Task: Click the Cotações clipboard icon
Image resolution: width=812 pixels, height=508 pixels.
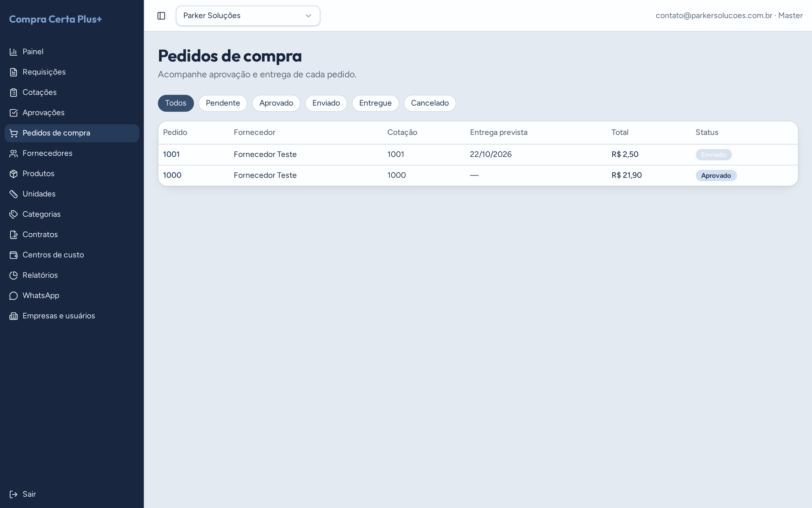Action: click(x=14, y=92)
